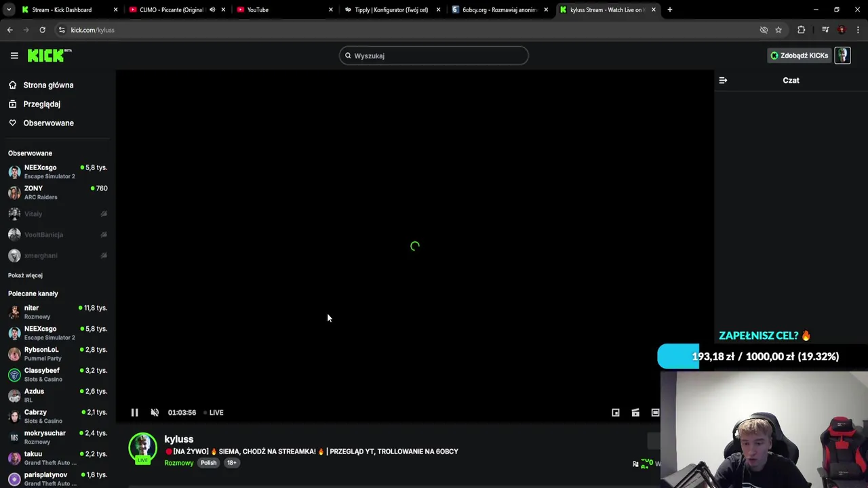Click the stream time 01:03:56 in player
868x488 pixels.
pos(182,412)
